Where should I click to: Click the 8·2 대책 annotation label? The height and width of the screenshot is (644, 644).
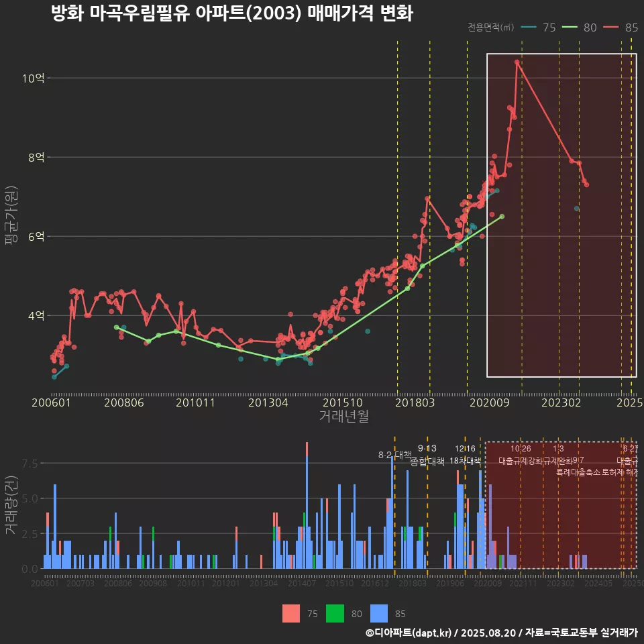pyautogui.click(x=394, y=455)
